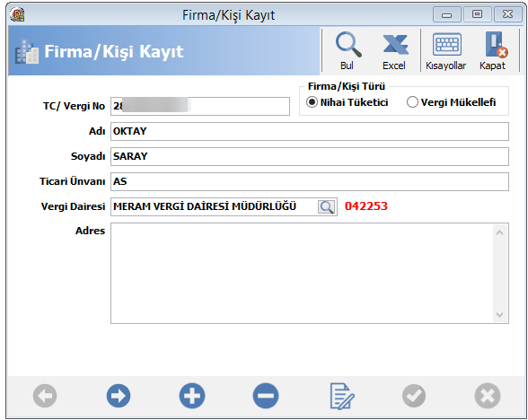Click the Adı field containing OKTAY
The image size is (528, 420).
point(310,131)
